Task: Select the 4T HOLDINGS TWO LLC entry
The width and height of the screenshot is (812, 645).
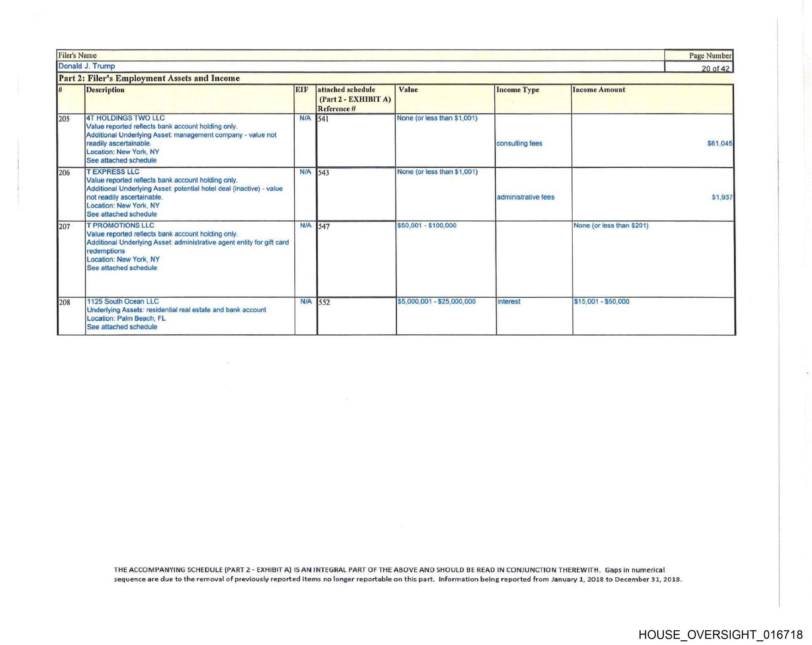Action: click(x=126, y=118)
